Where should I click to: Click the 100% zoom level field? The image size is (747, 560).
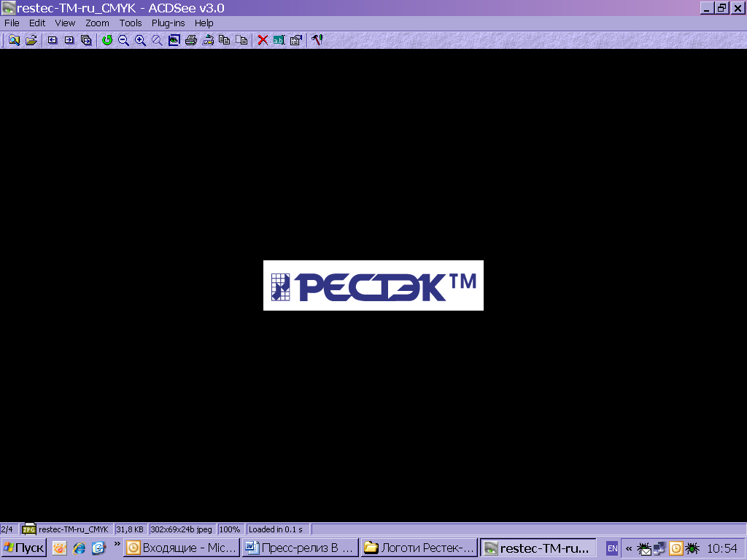[x=230, y=529]
